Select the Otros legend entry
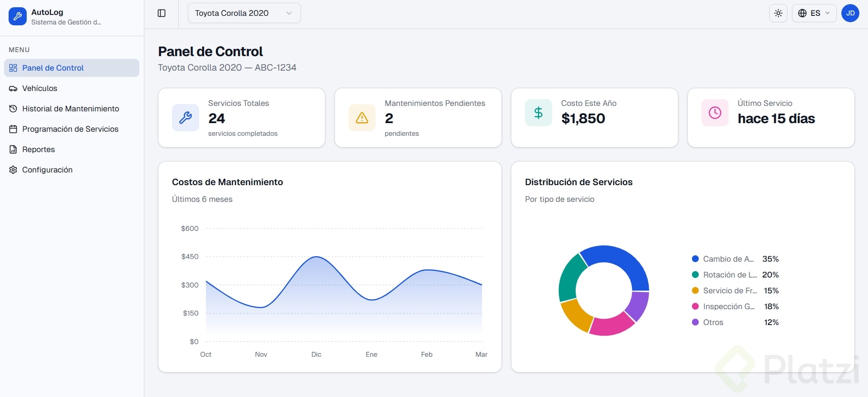 point(713,322)
